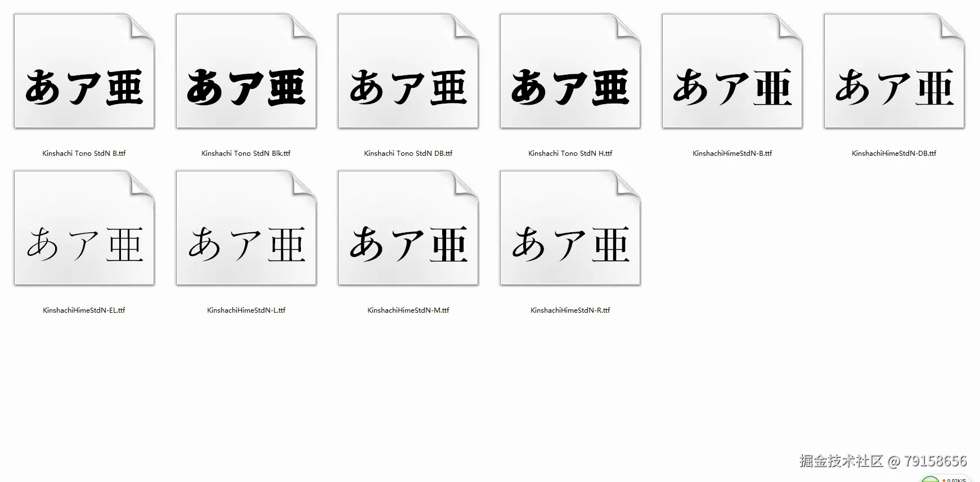Click the file name 'Kinshachi Tono StdN Blk.ttf'

click(246, 153)
